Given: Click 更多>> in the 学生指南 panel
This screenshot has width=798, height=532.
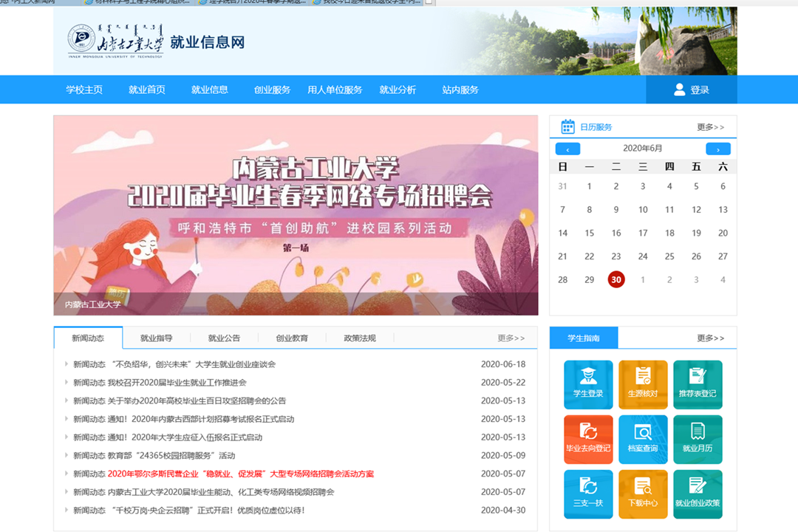Looking at the screenshot, I should 711,338.
